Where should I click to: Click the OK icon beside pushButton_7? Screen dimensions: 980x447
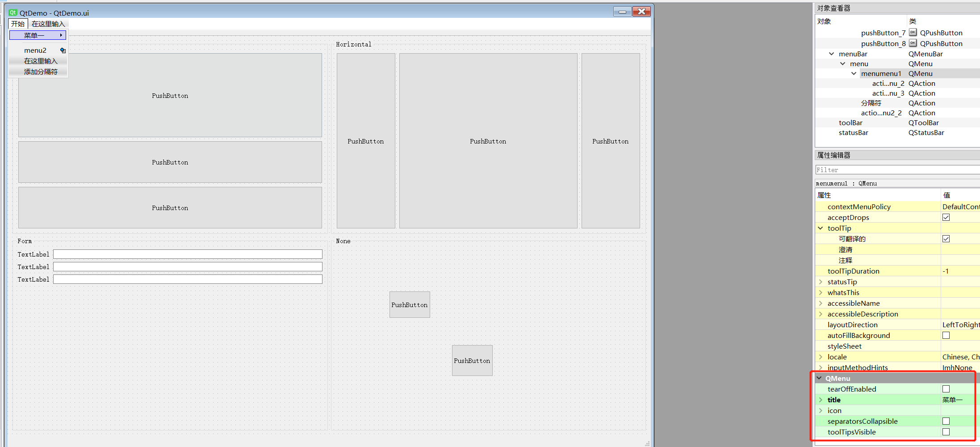[x=913, y=33]
